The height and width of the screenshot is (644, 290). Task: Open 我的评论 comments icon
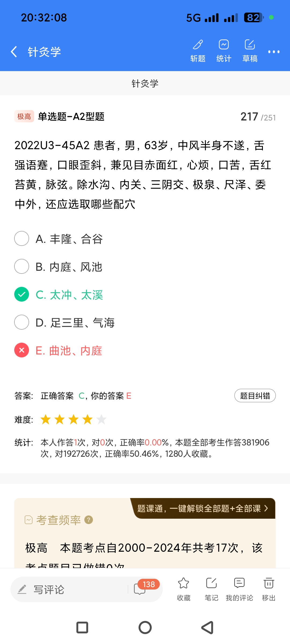[239, 589]
